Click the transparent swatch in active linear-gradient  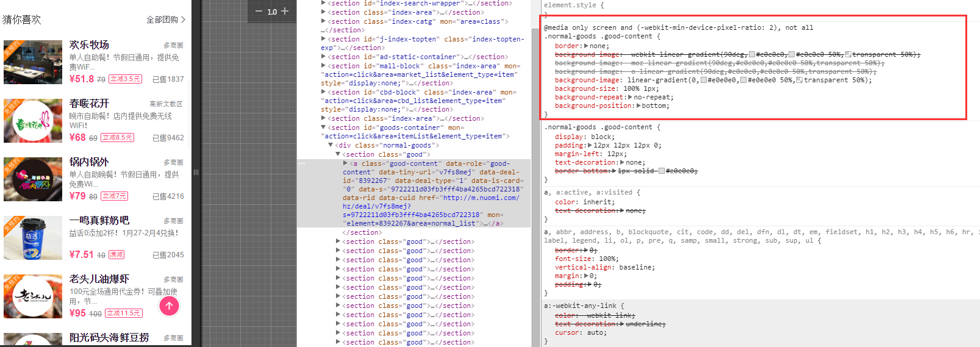[x=800, y=80]
